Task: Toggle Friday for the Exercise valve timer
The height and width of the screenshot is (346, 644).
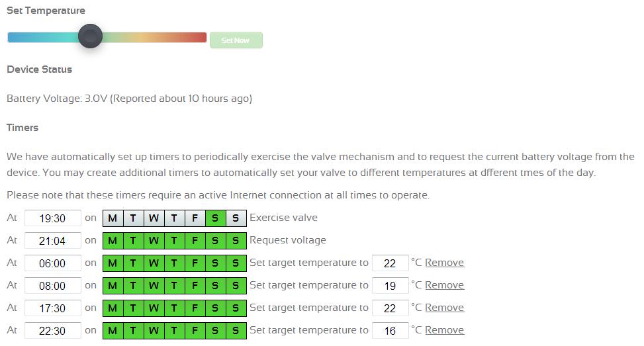Action: (x=195, y=218)
